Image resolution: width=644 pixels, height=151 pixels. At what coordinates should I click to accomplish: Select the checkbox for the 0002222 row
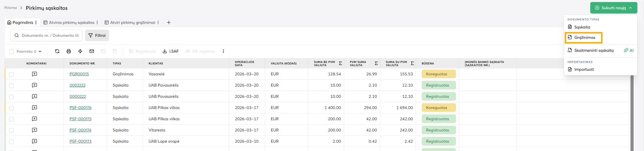[x=11, y=86]
